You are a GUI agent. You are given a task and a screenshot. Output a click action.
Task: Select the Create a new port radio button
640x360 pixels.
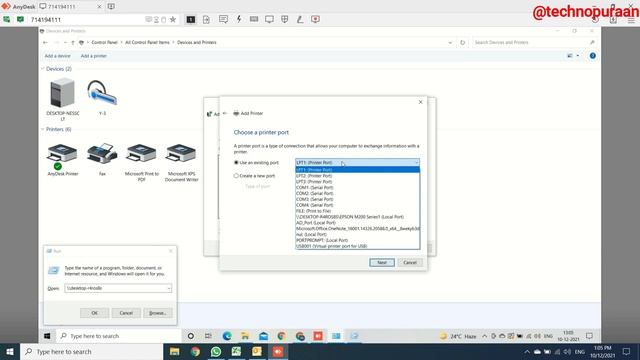click(x=236, y=176)
